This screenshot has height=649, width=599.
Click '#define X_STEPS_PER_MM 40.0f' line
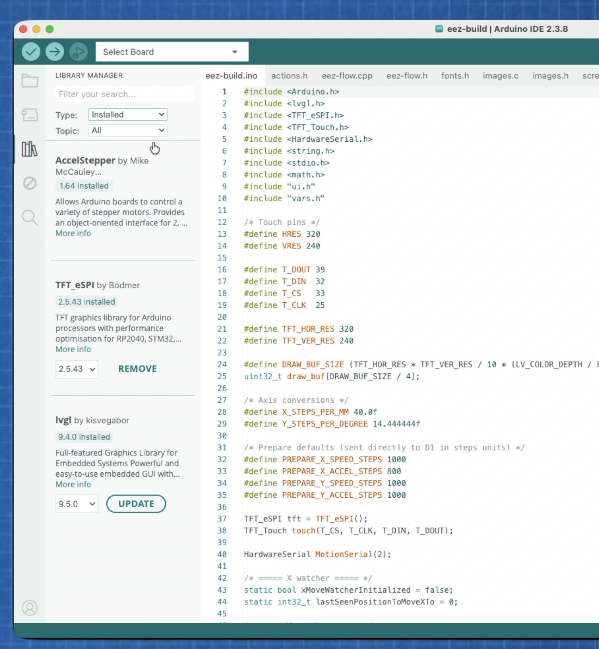[x=310, y=412]
